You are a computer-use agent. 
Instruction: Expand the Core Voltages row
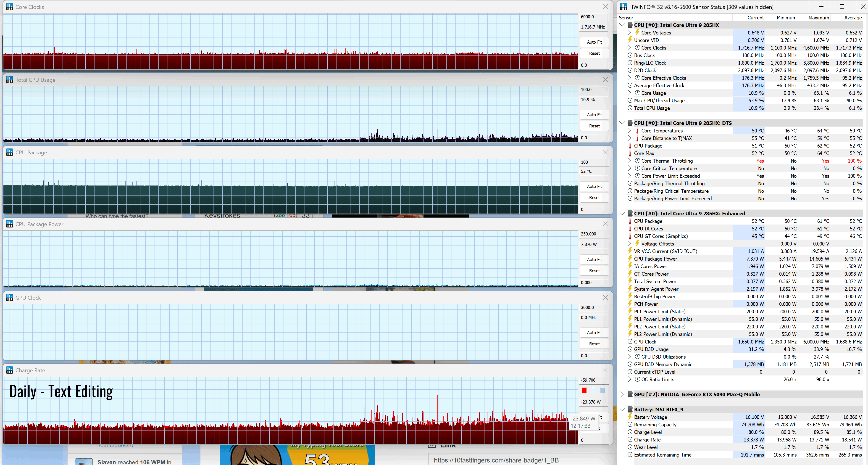click(x=629, y=33)
